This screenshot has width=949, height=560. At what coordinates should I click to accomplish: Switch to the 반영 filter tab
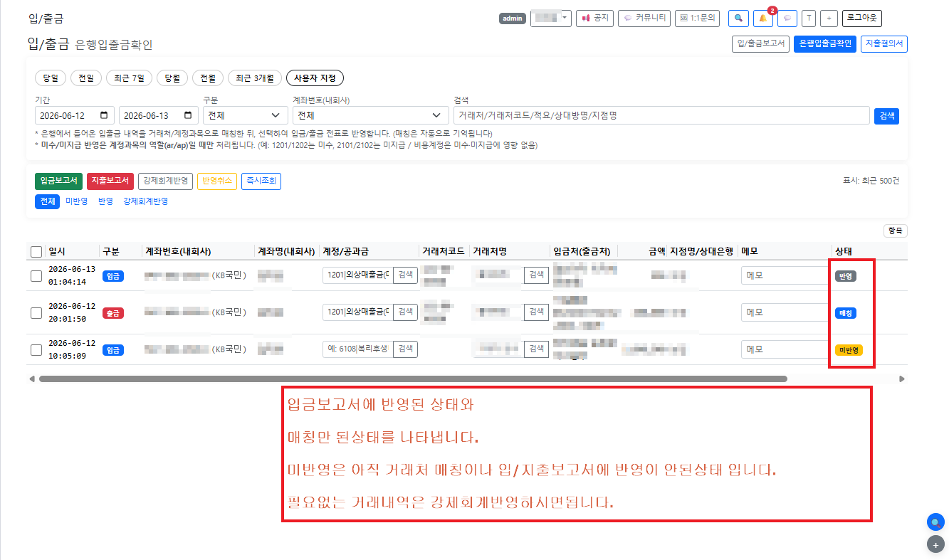[106, 201]
